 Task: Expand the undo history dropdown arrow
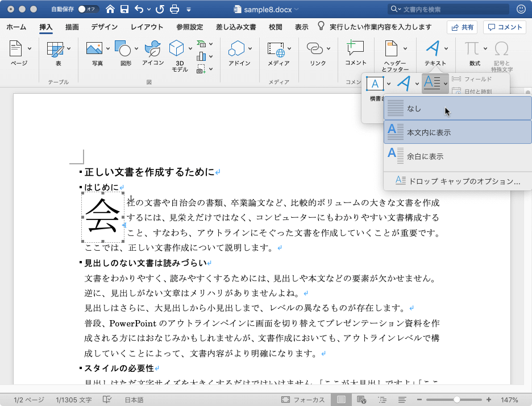coord(148,10)
